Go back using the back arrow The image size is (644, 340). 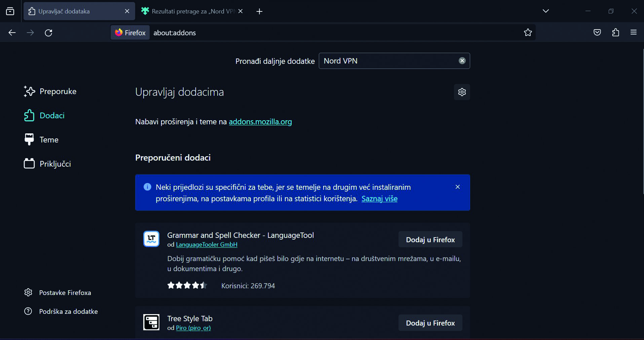point(12,33)
